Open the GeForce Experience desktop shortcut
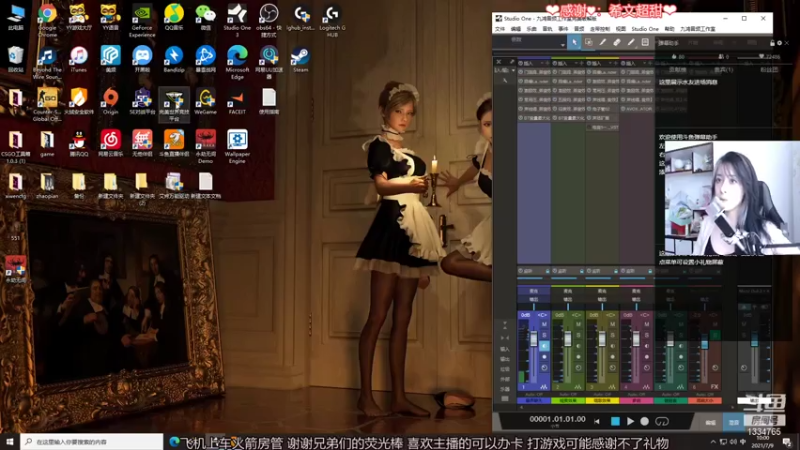800x450 pixels. coord(142,20)
